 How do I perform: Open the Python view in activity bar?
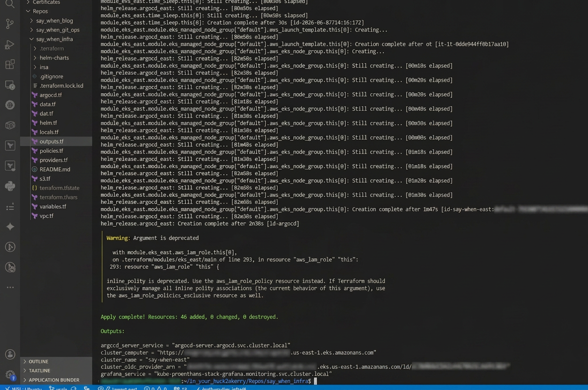click(10, 186)
